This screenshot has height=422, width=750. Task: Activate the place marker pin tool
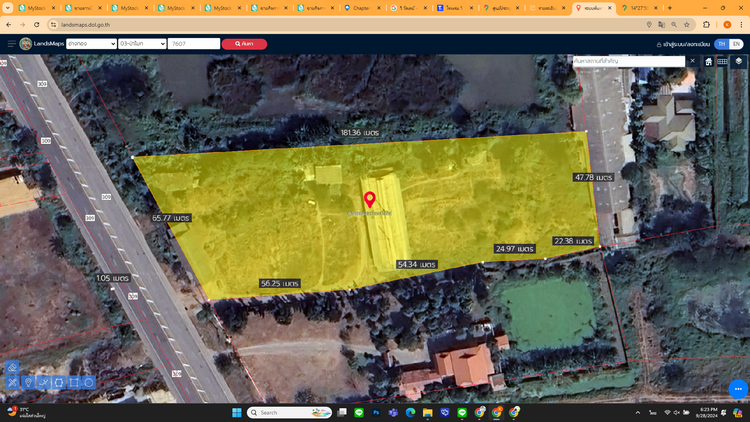[28, 382]
